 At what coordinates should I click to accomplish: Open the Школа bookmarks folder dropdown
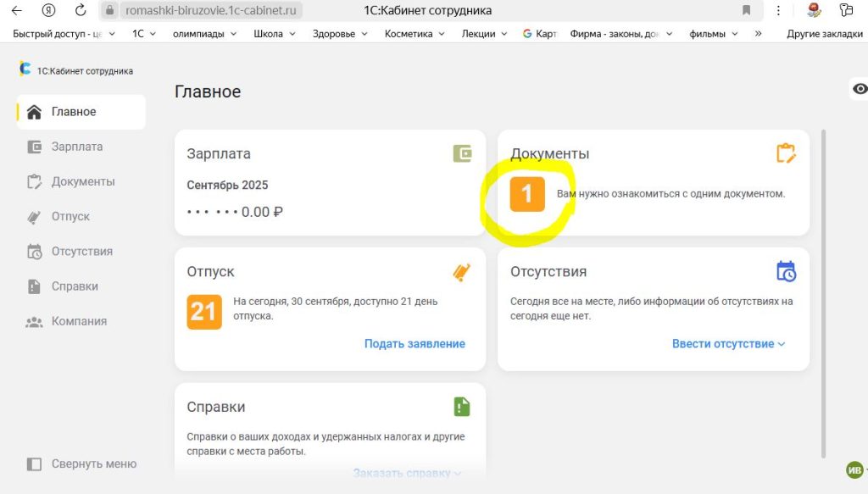tap(275, 34)
